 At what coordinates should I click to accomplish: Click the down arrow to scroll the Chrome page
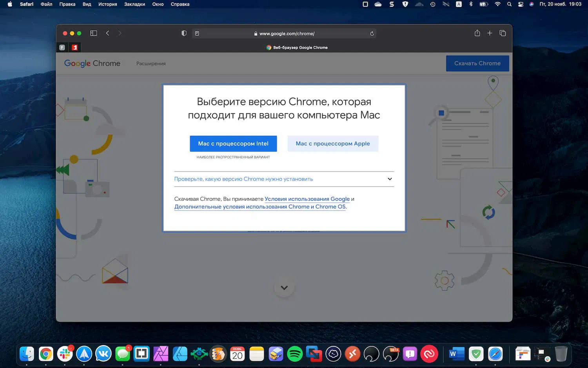coord(284,287)
